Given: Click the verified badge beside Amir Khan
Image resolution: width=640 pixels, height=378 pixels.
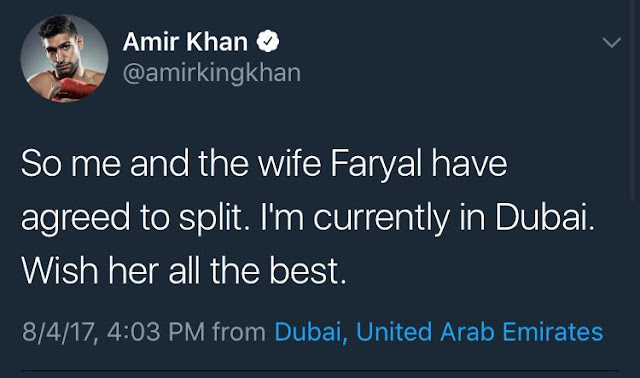Looking at the screenshot, I should pos(268,41).
